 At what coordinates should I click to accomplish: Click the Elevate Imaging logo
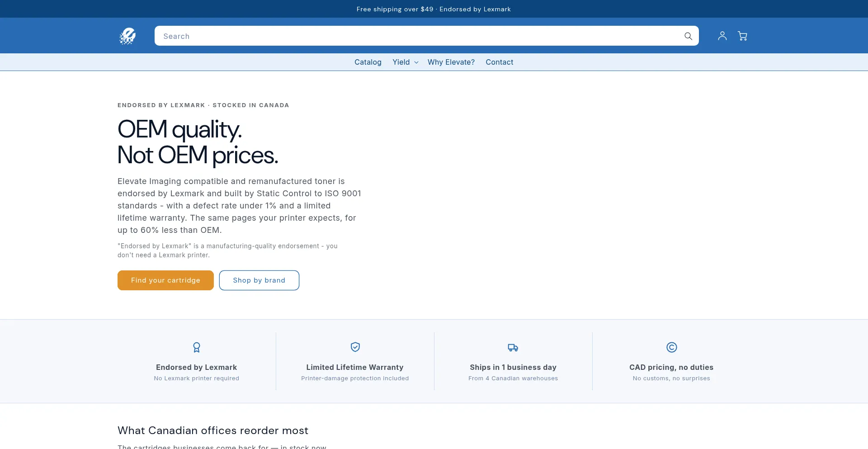click(127, 36)
